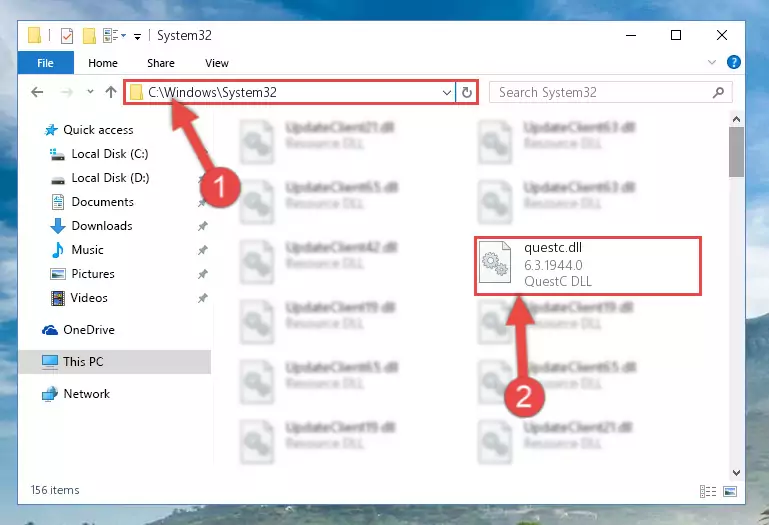769x525 pixels.
Task: Click the folder icon in the address bar
Action: tap(136, 92)
